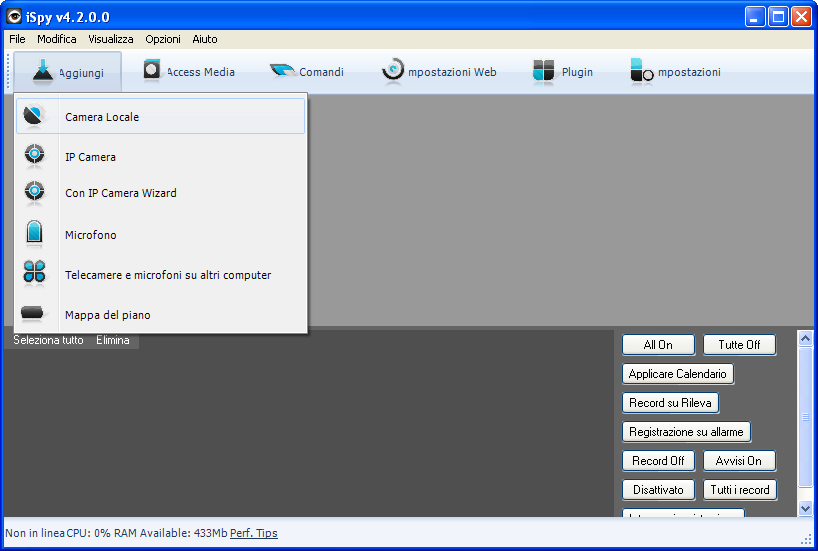
Task: Click Seleziona tutto in the media panel
Action: (x=48, y=340)
